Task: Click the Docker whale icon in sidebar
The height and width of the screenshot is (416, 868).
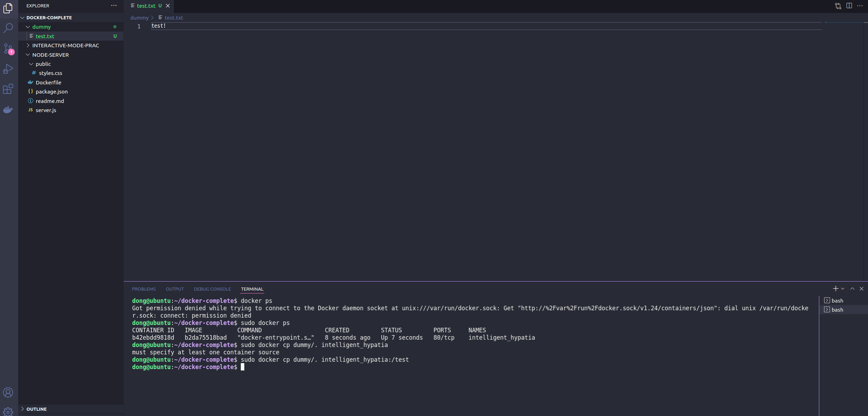Action: click(x=8, y=110)
